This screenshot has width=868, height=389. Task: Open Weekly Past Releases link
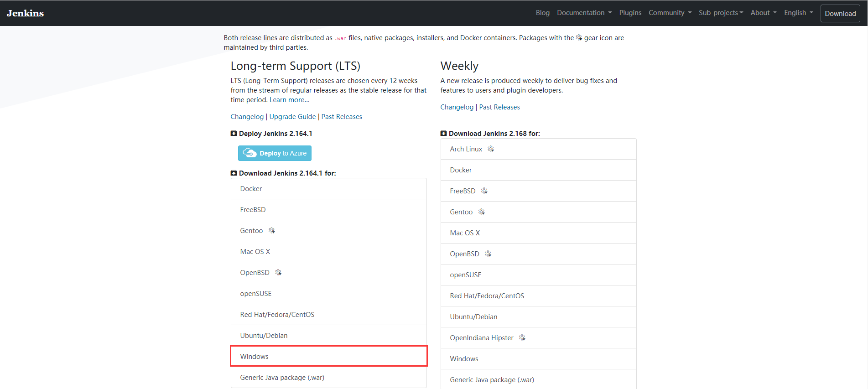[x=499, y=107]
